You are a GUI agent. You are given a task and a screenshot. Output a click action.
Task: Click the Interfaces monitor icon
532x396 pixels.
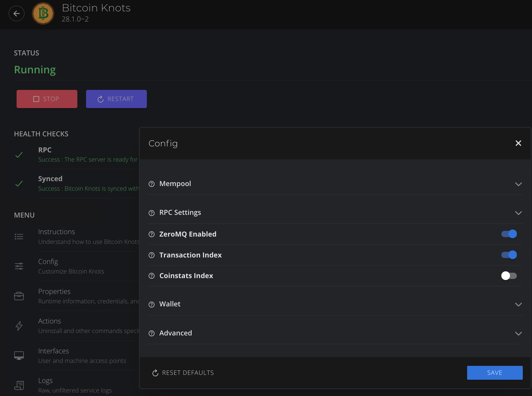click(19, 355)
